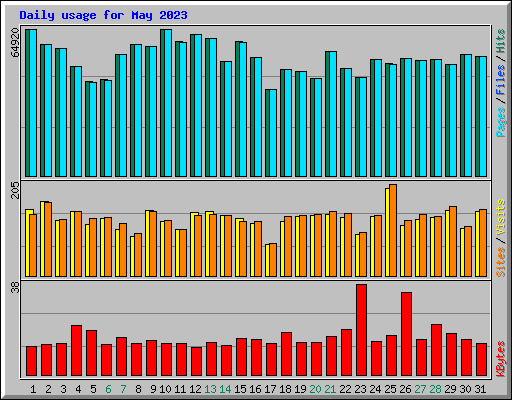Click weekend day 6 label
The image size is (512, 400).
tap(108, 389)
